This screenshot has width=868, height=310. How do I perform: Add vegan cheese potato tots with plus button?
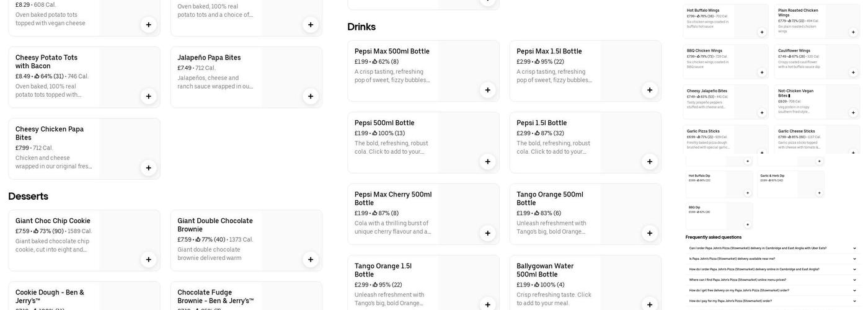(x=148, y=25)
